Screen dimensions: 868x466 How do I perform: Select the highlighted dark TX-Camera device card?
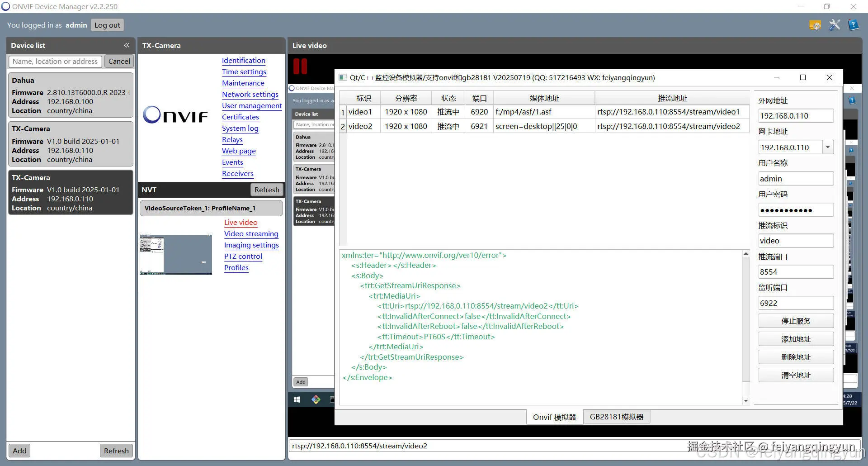pyautogui.click(x=71, y=192)
